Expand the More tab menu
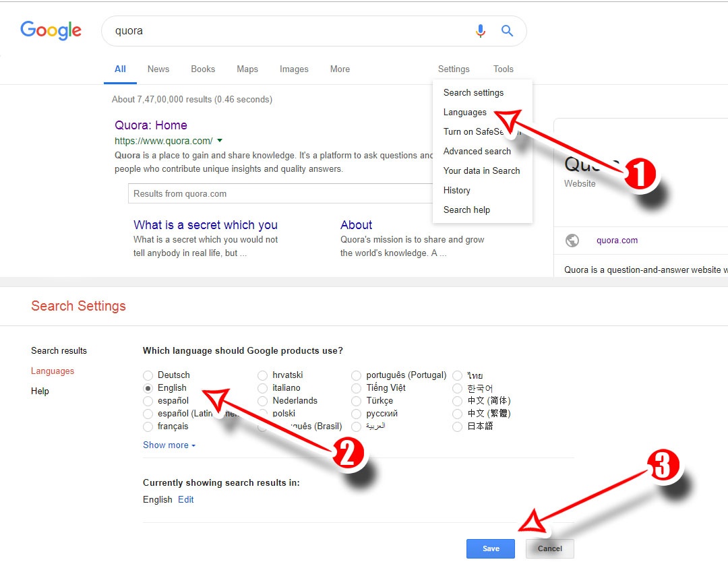This screenshot has width=728, height=568. tap(340, 69)
